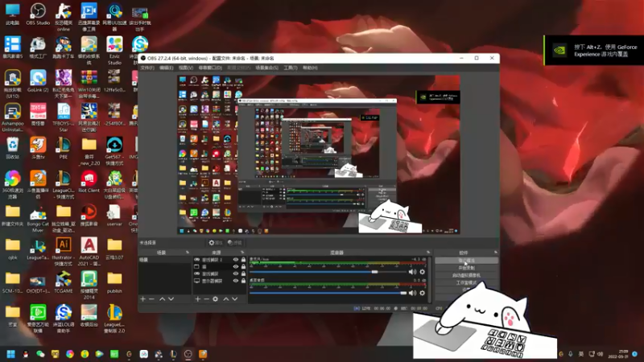Open WeChat from the taskbar

[x=40, y=354]
